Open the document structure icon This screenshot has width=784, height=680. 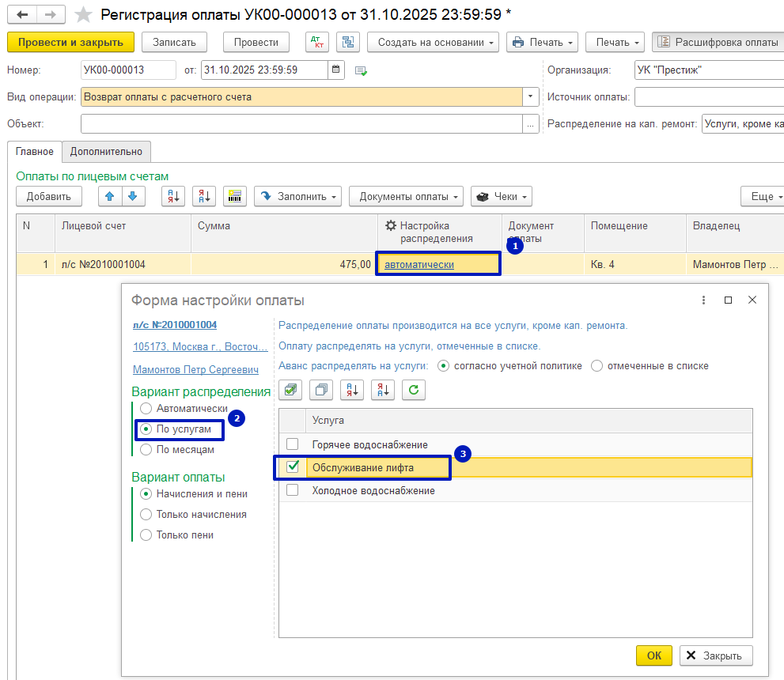pyautogui.click(x=348, y=42)
